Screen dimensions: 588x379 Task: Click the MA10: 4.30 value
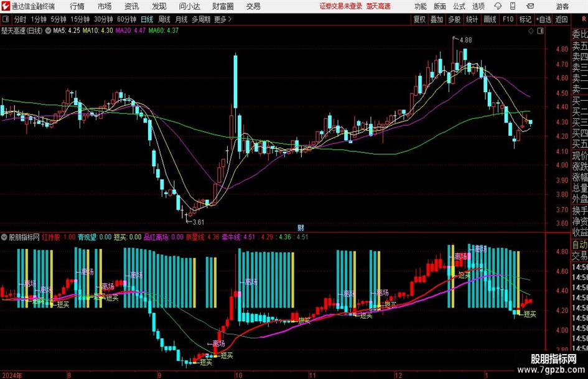point(98,30)
